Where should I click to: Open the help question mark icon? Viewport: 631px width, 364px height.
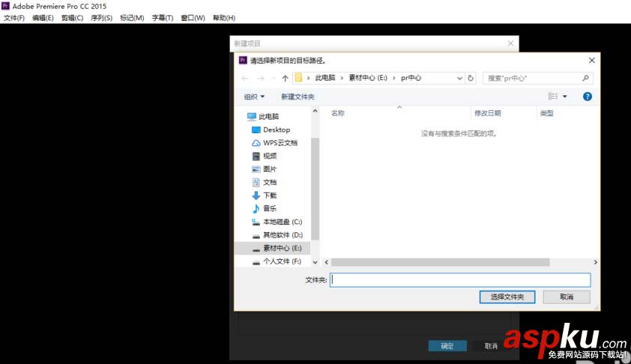[587, 96]
